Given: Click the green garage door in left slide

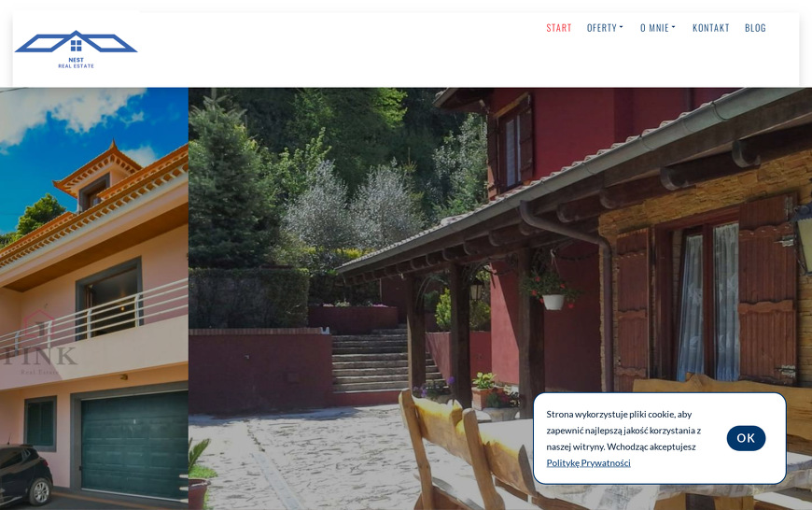Looking at the screenshot, I should (134, 445).
